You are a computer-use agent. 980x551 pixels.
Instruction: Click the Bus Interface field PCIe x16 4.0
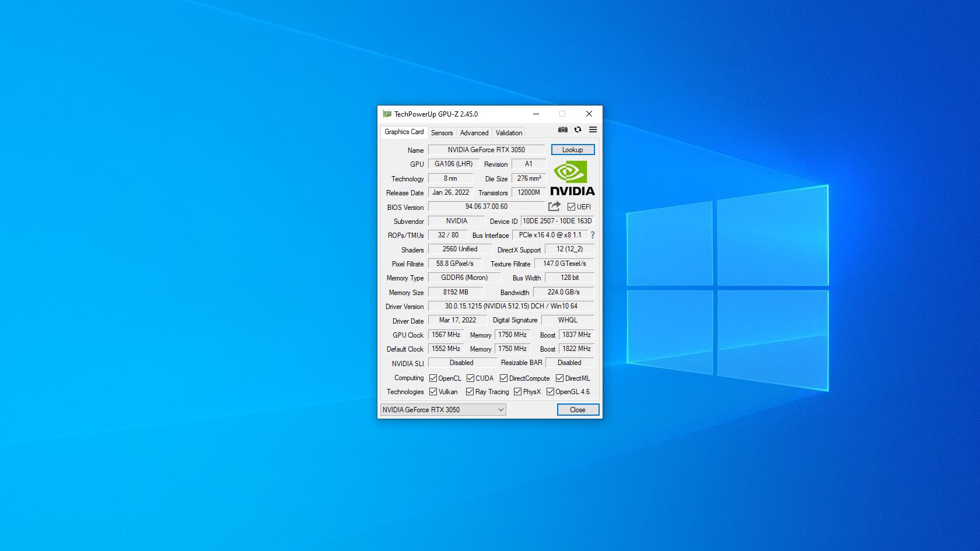[550, 235]
